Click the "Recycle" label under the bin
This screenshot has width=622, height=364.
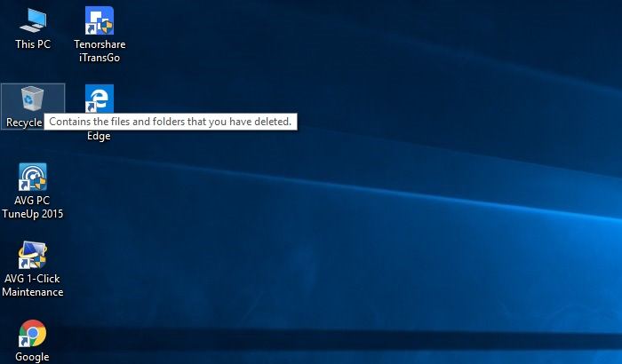point(24,123)
